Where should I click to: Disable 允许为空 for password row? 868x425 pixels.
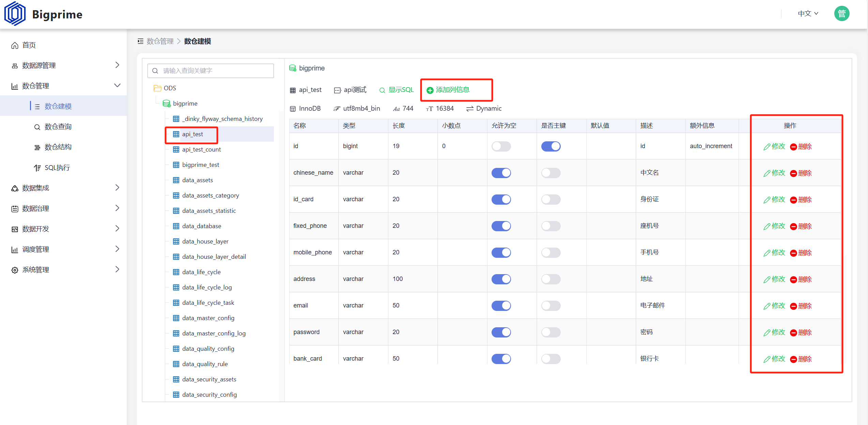(501, 332)
